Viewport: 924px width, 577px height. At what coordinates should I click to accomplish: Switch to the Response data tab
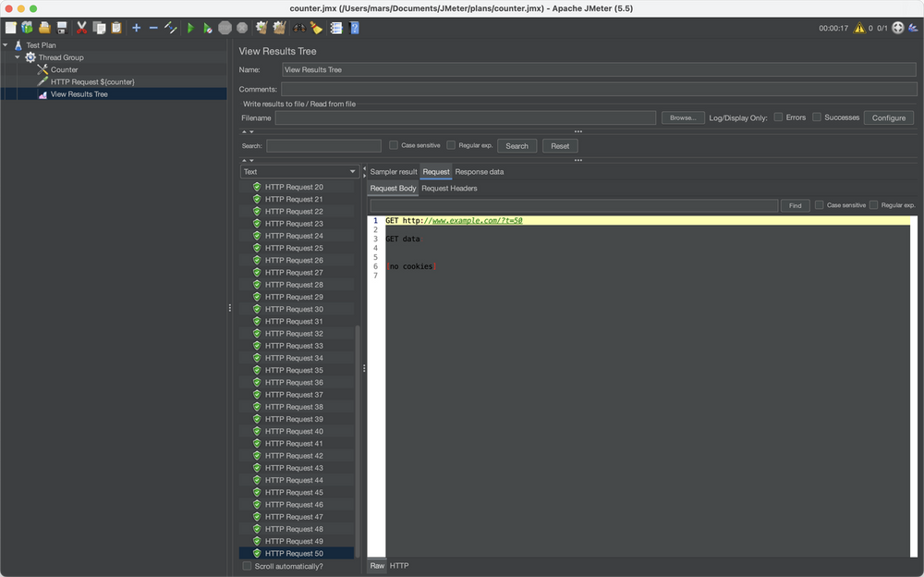tap(479, 171)
